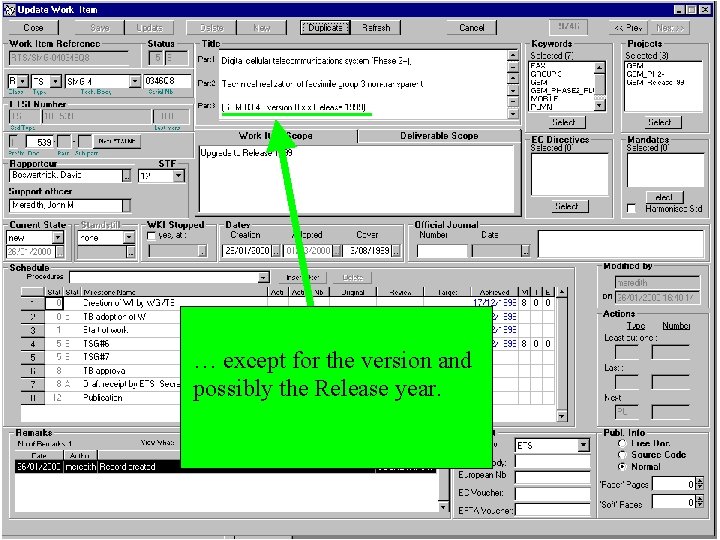Switch to the Work Item Scope tab
Image resolution: width=720 pixels, height=540 pixels.
pyautogui.click(x=276, y=136)
